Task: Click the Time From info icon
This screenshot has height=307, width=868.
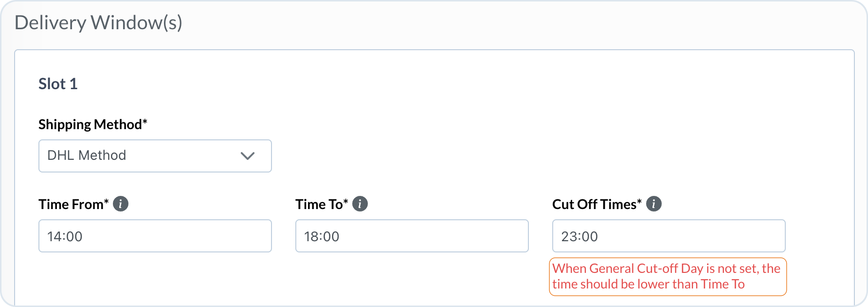Action: point(121,204)
